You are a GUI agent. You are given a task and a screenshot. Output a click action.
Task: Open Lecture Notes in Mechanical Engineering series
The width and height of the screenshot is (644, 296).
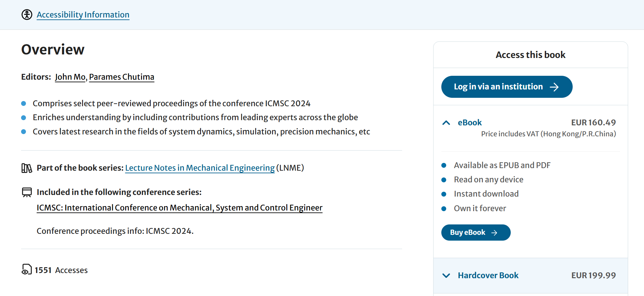[200, 168]
